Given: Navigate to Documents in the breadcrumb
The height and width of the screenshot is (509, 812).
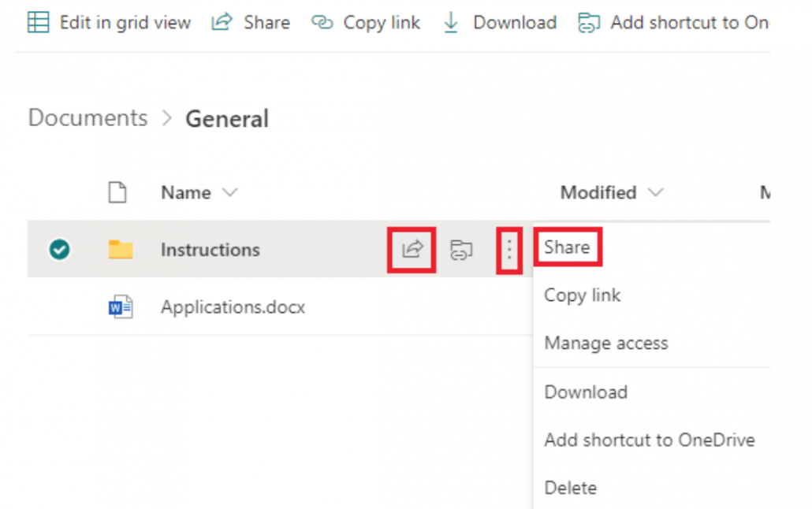Looking at the screenshot, I should (88, 118).
